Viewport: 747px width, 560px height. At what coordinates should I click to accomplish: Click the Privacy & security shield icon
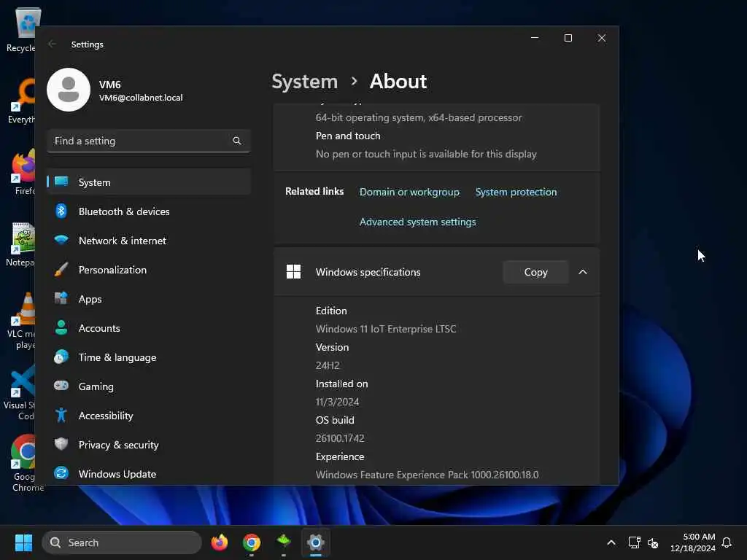click(61, 444)
